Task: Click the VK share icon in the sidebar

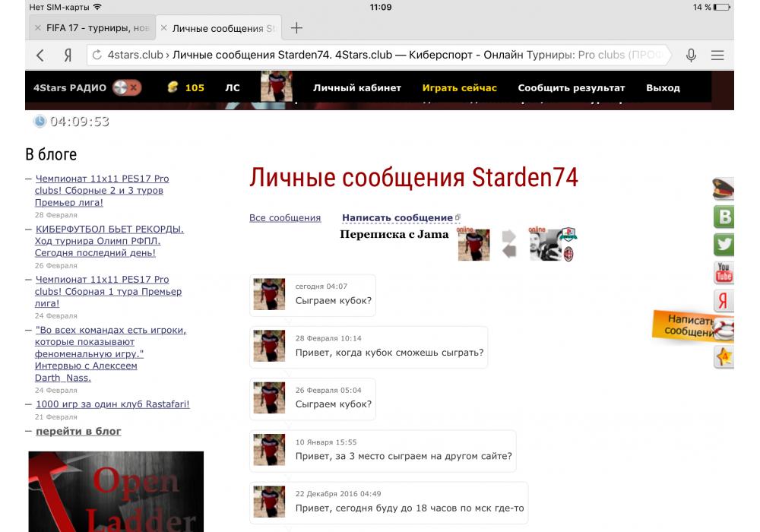Action: click(724, 217)
